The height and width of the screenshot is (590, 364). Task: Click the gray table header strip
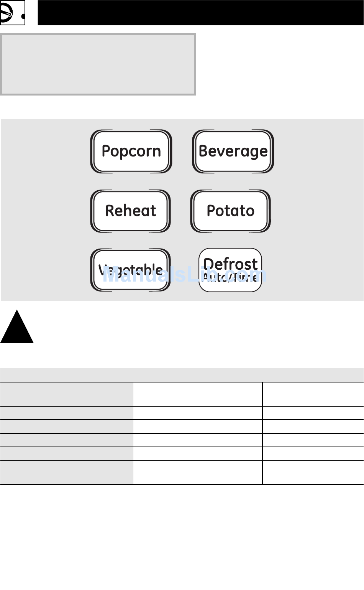(182, 375)
